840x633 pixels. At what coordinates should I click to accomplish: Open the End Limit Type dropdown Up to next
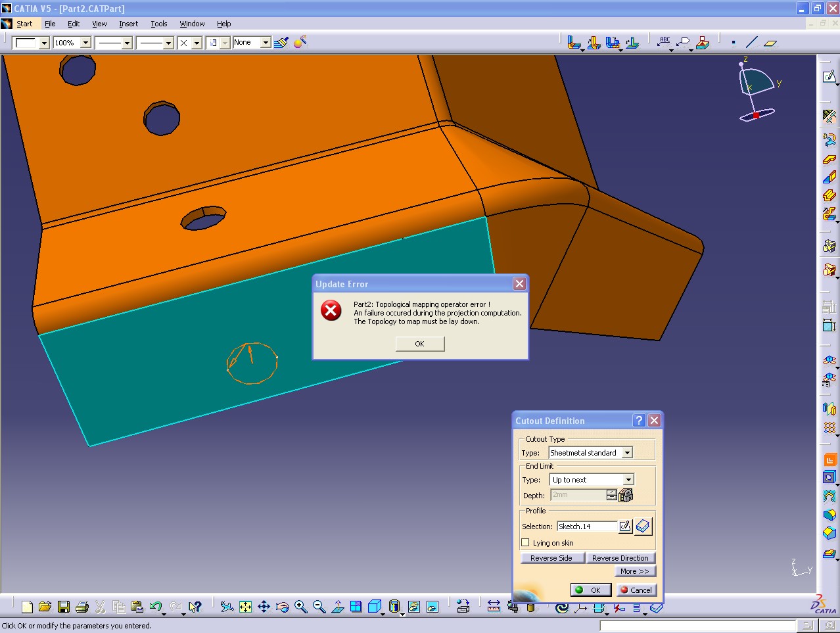click(592, 480)
